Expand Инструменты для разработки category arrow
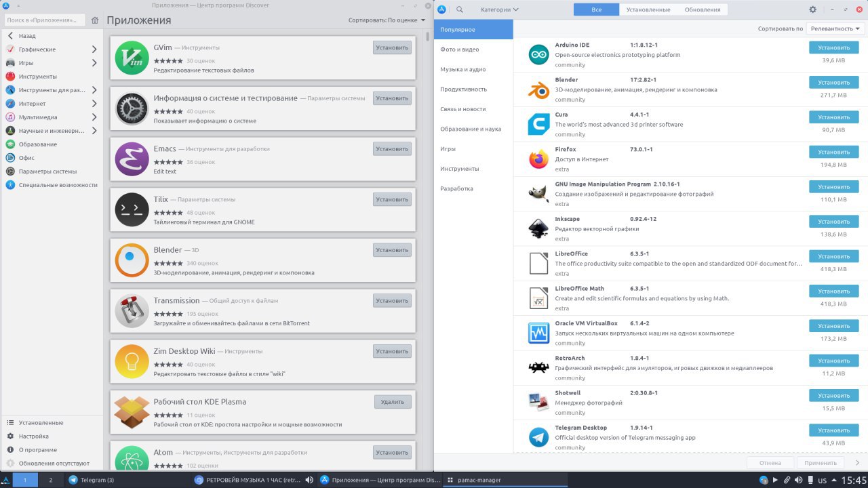Image resolution: width=868 pixels, height=488 pixels. (94, 90)
